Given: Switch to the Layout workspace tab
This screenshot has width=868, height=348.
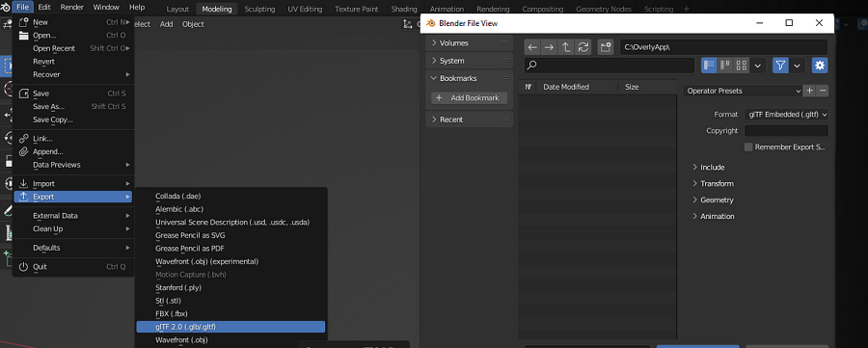Looking at the screenshot, I should click(177, 9).
